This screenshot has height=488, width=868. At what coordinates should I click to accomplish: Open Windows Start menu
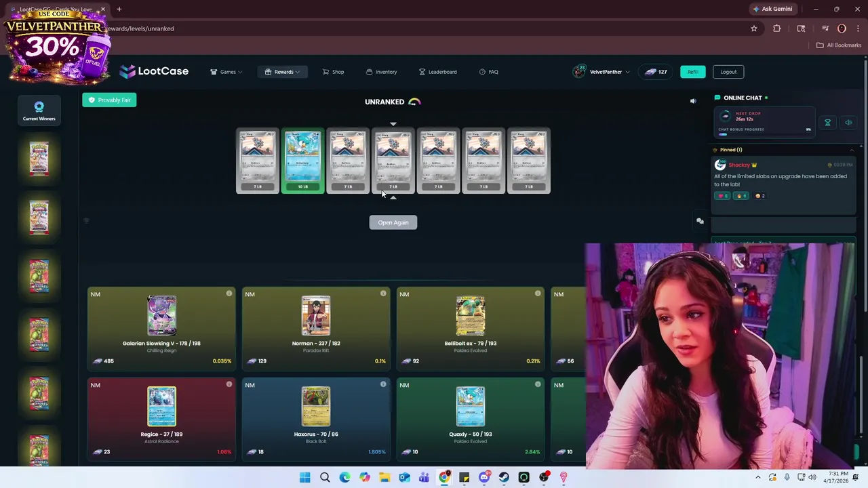click(305, 478)
